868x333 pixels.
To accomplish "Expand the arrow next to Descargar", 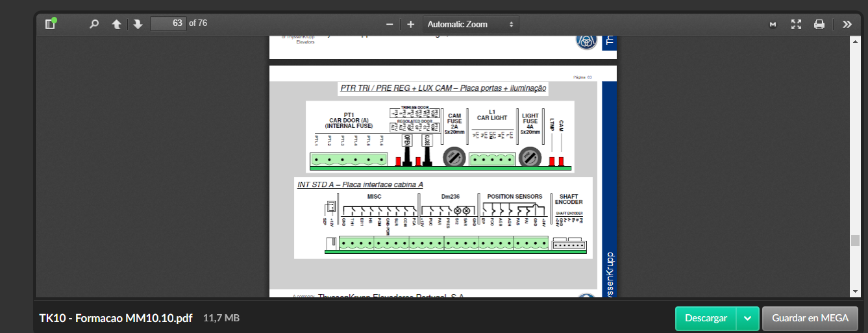I will click(747, 318).
